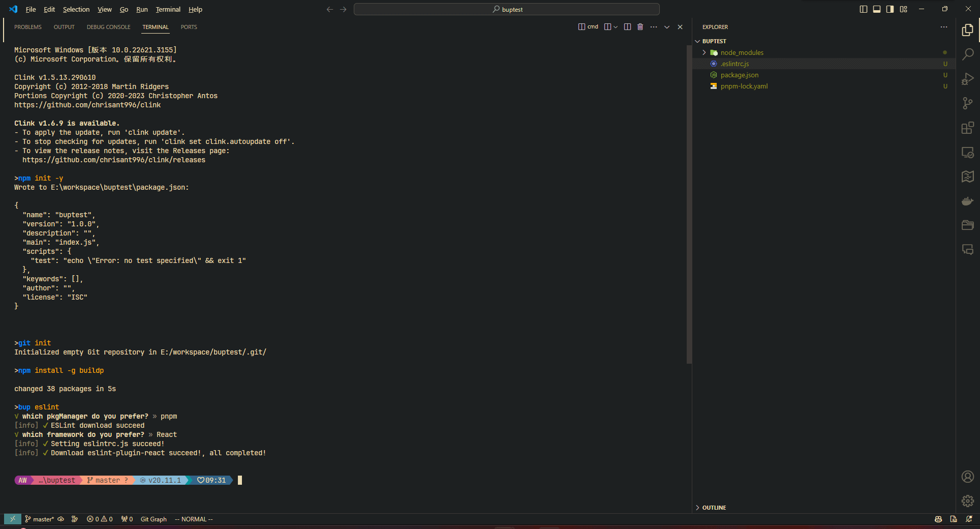Open the Copilot status icon in status bar
The width and height of the screenshot is (980, 529).
click(x=938, y=519)
